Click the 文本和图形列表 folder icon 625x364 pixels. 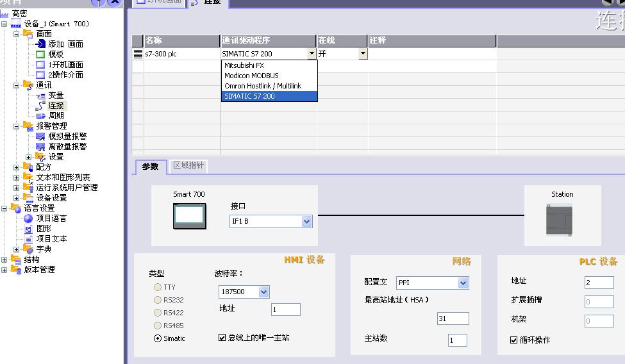(x=28, y=178)
